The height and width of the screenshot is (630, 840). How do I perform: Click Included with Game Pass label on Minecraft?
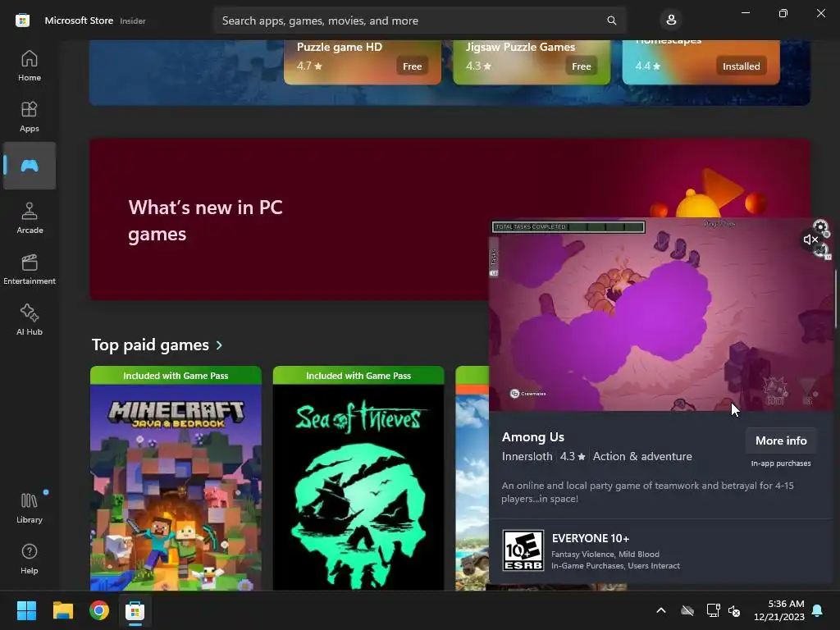[176, 376]
